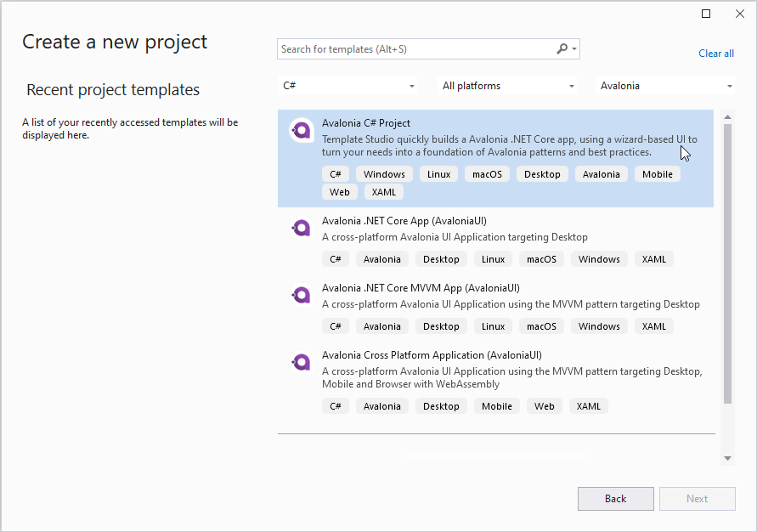Click the Clear all link
Image resolution: width=757 pixels, height=532 pixels.
(x=716, y=54)
